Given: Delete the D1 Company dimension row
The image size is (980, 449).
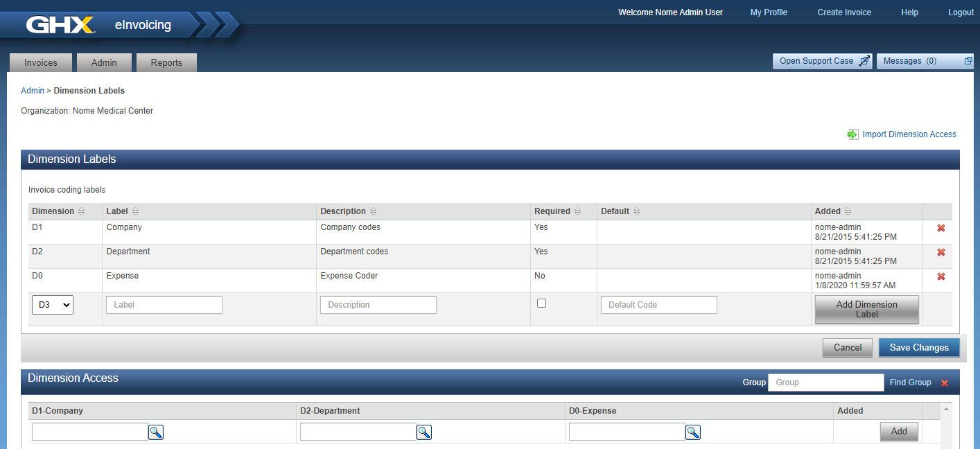Looking at the screenshot, I should (x=940, y=229).
